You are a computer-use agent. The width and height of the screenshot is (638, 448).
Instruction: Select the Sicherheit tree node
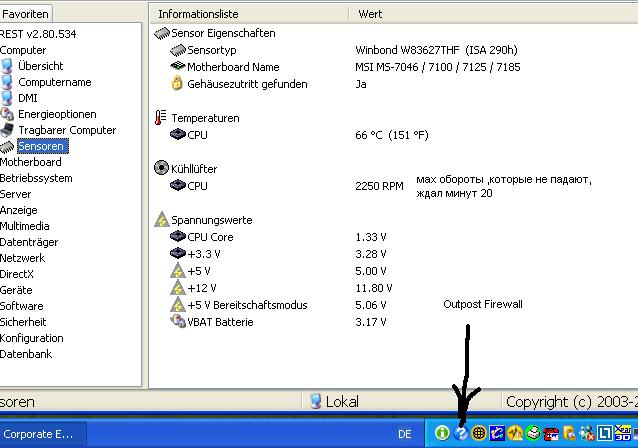23,322
